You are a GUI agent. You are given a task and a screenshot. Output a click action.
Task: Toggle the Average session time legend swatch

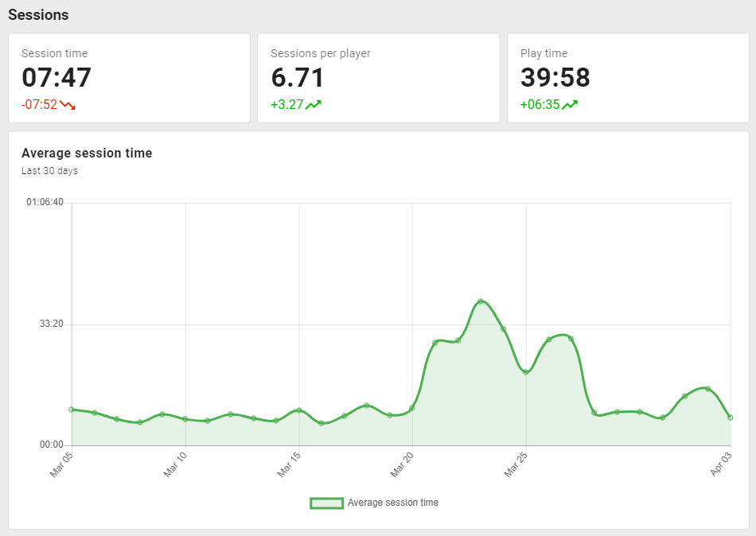(x=326, y=503)
